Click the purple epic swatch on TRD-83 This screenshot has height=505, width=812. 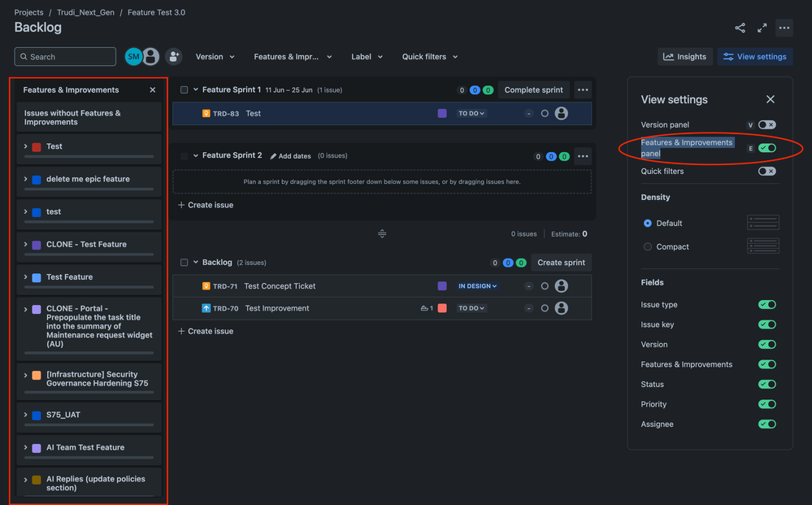coord(441,113)
